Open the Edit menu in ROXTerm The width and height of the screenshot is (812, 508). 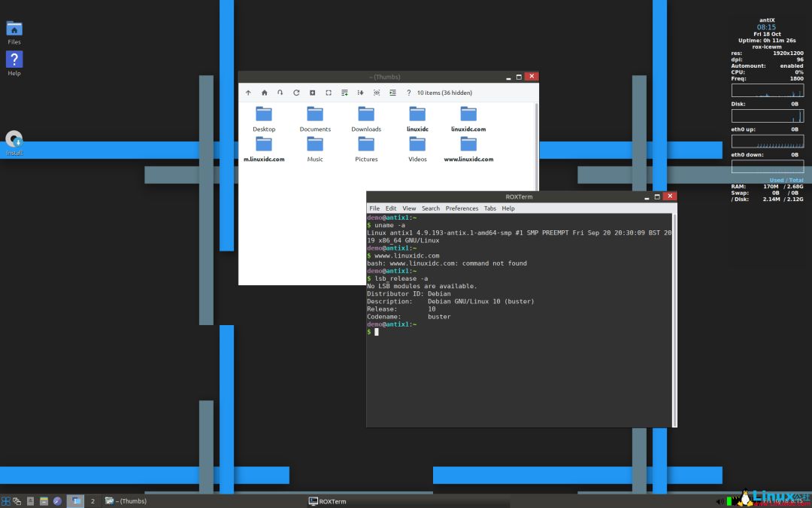point(390,208)
